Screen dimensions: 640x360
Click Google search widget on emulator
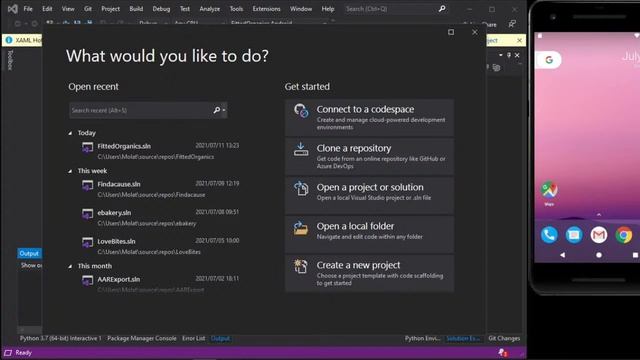(549, 60)
